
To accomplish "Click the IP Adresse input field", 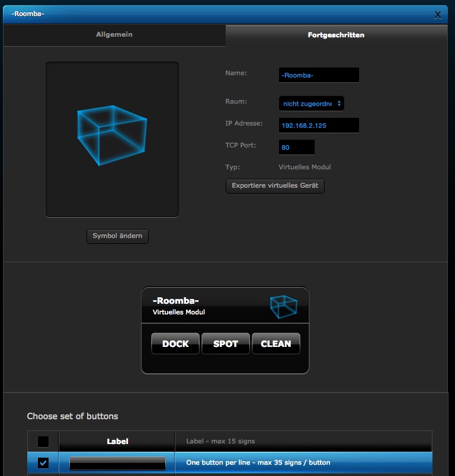I will coord(319,126).
